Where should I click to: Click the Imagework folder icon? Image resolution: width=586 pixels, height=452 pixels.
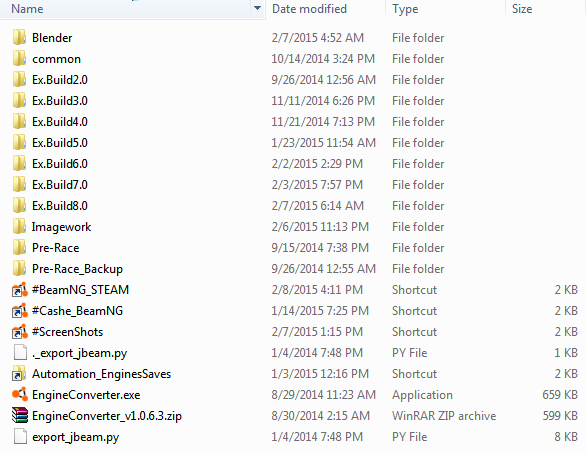(x=19, y=226)
